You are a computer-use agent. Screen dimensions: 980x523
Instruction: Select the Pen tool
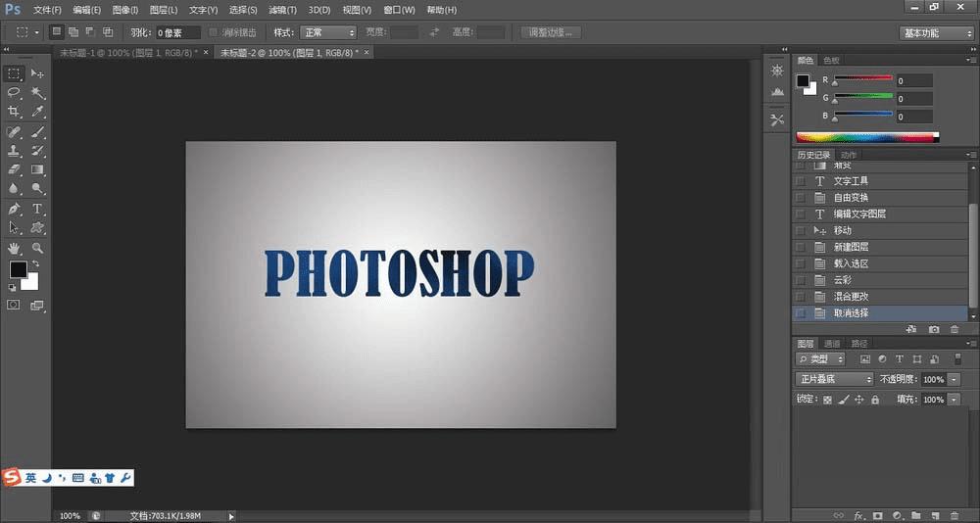[15, 209]
